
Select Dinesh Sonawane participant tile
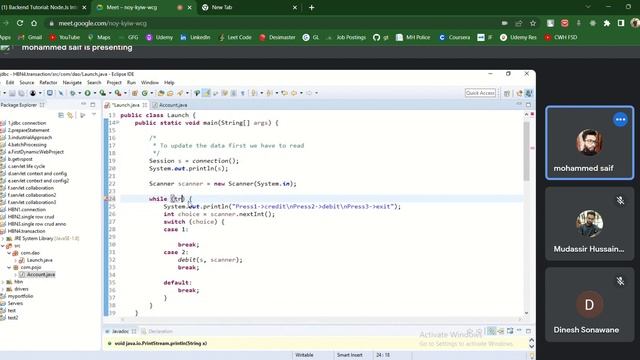[x=589, y=304]
